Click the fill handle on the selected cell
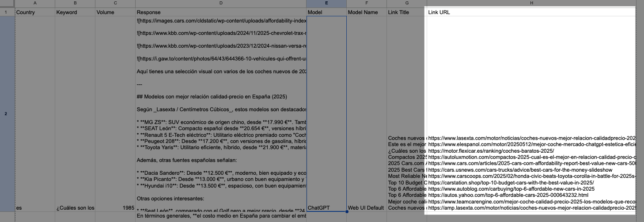This screenshot has height=222, width=644. [x=347, y=212]
